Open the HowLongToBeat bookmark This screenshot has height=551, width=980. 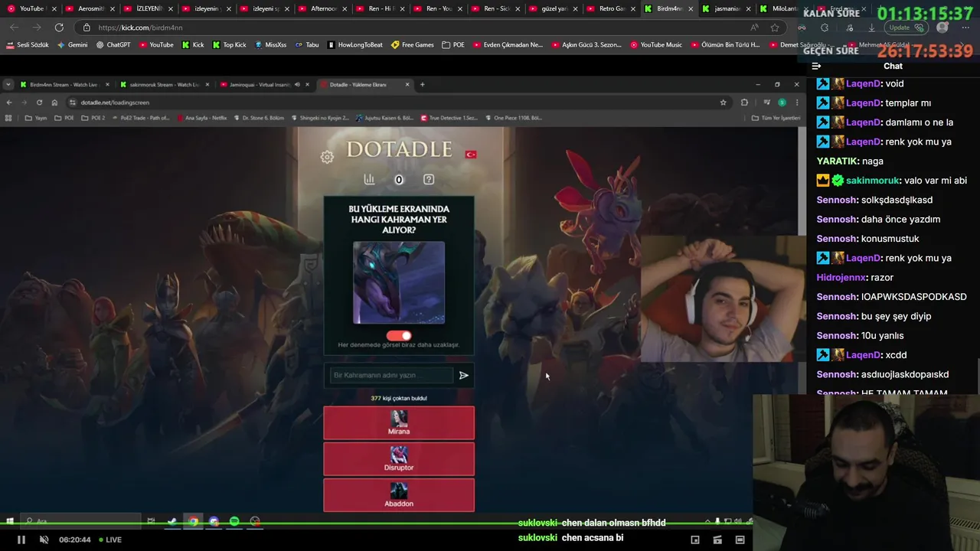(355, 44)
